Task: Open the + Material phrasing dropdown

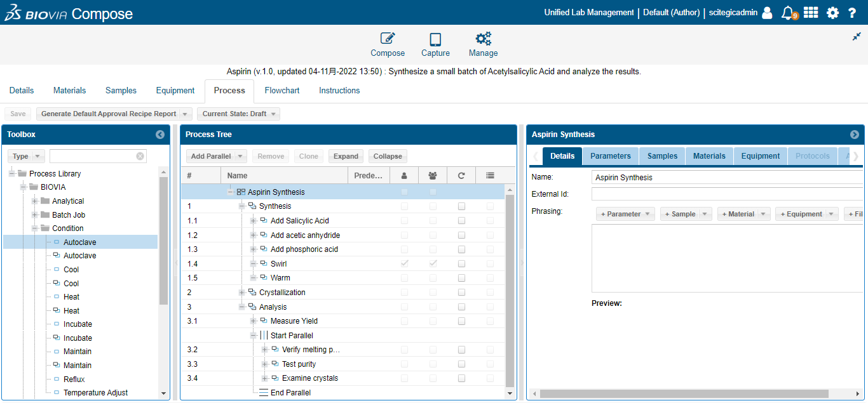Action: tap(744, 215)
